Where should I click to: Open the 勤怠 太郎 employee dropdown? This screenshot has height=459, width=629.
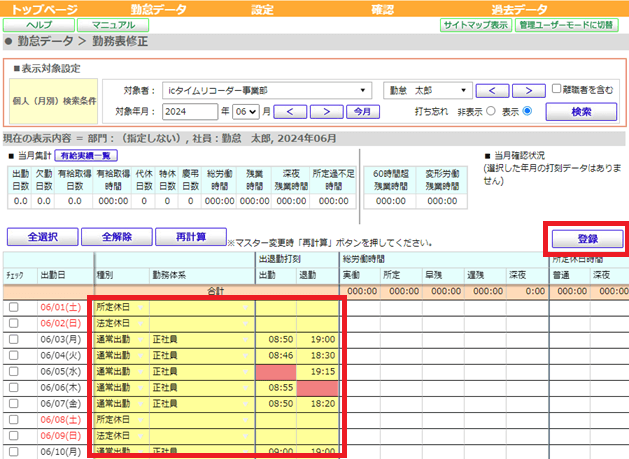click(428, 91)
